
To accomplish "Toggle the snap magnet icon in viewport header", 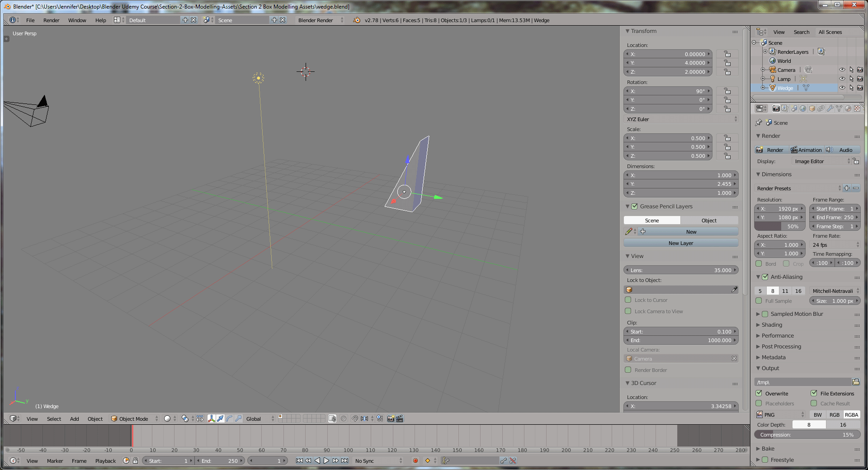I will [355, 419].
